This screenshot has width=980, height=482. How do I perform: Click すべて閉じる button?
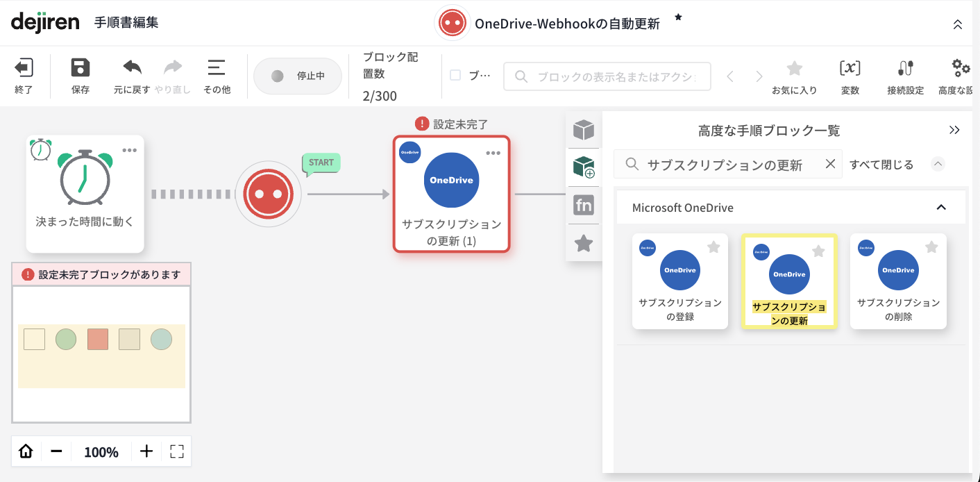(881, 165)
